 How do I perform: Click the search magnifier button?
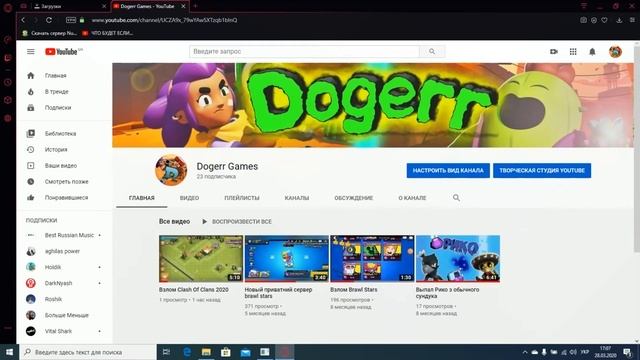pyautogui.click(x=432, y=52)
